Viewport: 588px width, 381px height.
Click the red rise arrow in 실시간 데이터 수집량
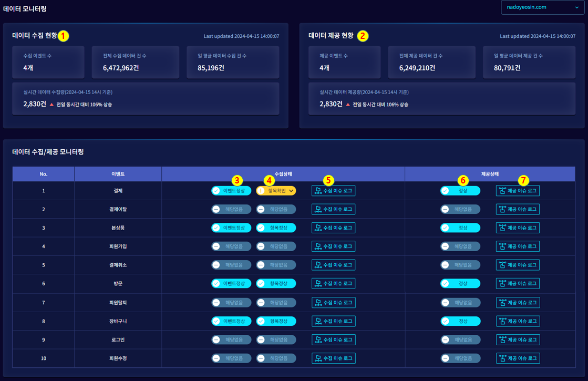(51, 105)
